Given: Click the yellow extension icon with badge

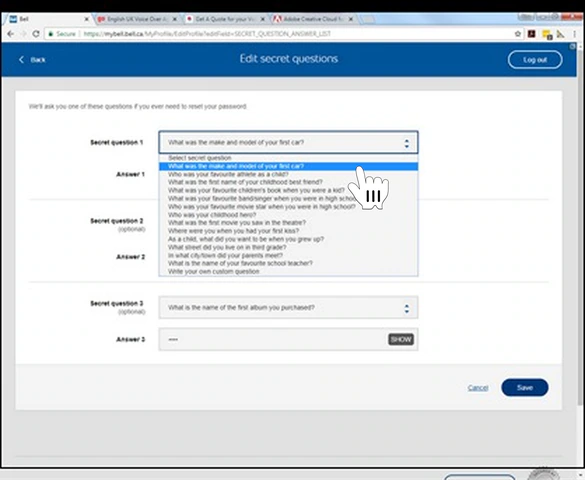Looking at the screenshot, I should click(x=547, y=35).
